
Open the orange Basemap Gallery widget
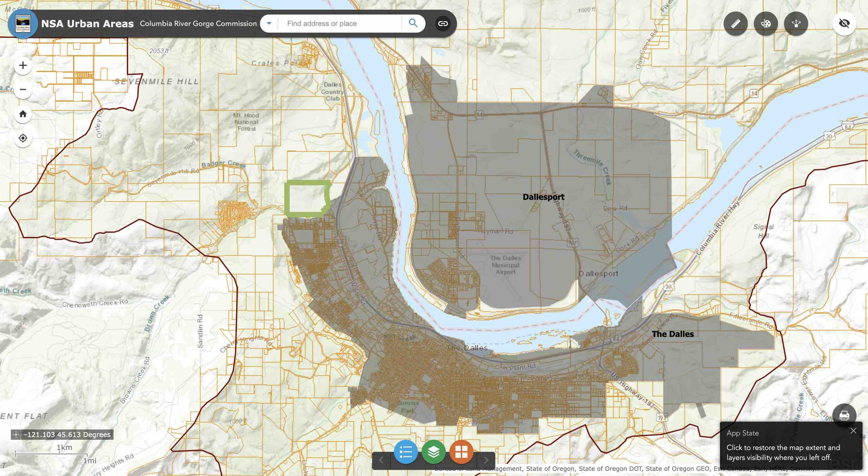pyautogui.click(x=461, y=452)
